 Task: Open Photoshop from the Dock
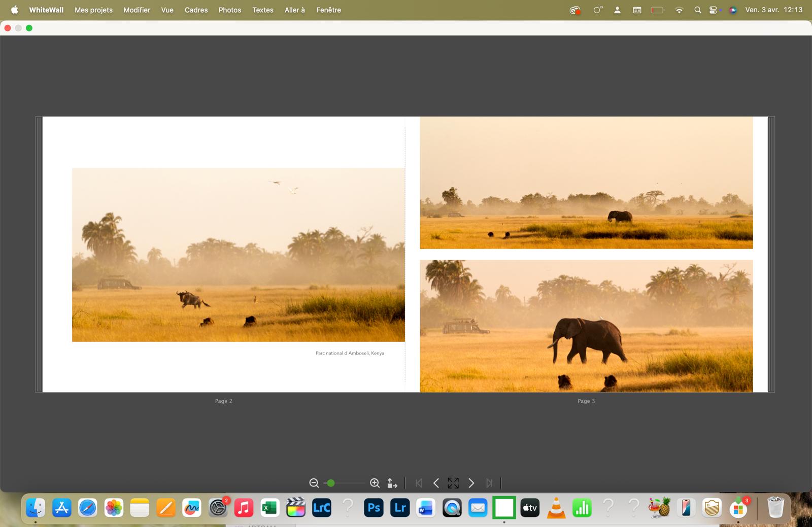tap(374, 508)
